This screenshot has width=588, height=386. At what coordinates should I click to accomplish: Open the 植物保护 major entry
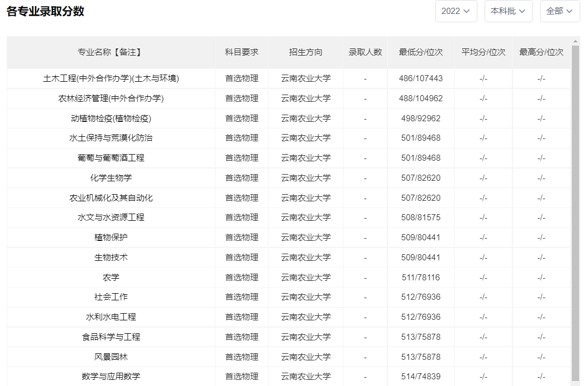point(111,237)
